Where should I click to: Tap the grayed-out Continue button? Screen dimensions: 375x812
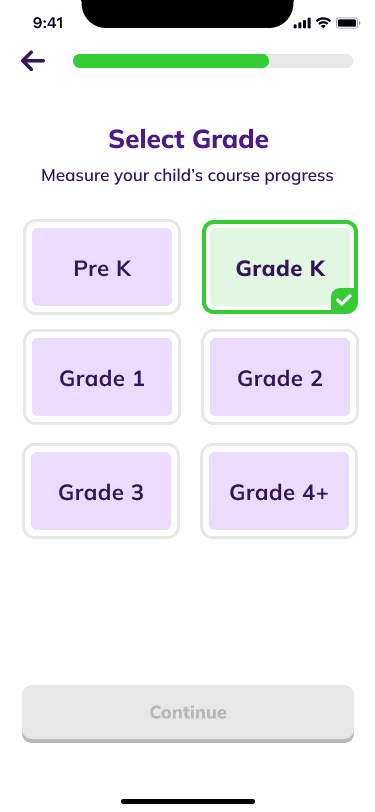[x=188, y=713]
